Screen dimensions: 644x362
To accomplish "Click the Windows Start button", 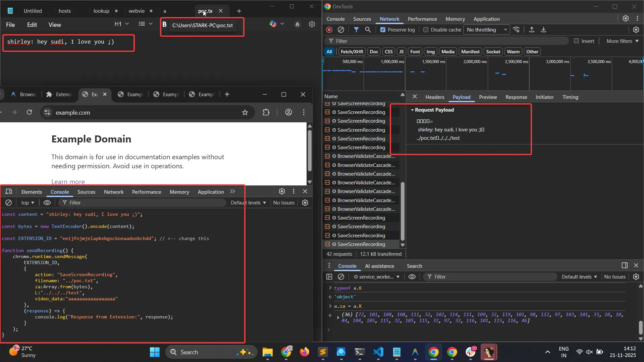I will 155,352.
